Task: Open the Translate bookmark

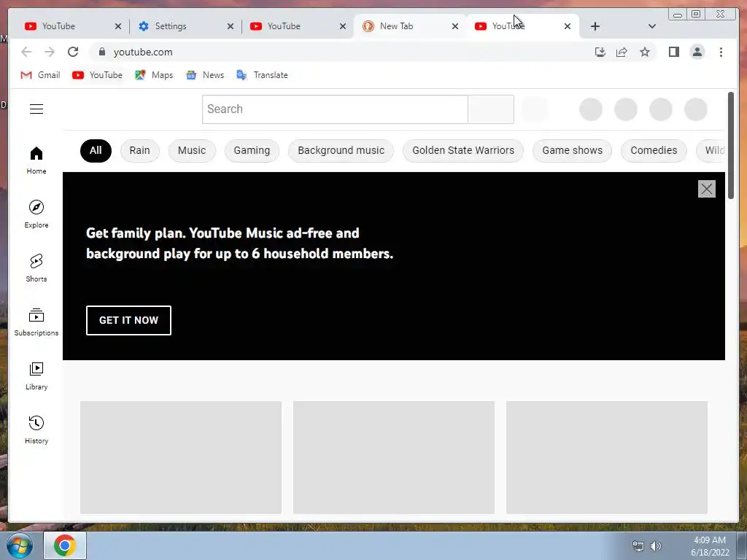Action: click(x=262, y=75)
